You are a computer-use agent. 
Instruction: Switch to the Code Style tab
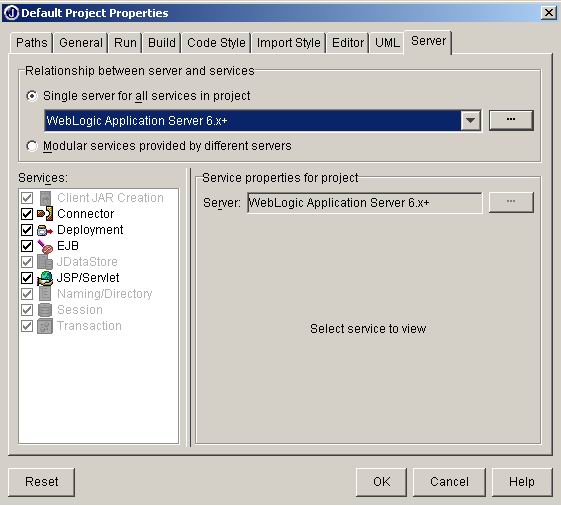coord(216,43)
